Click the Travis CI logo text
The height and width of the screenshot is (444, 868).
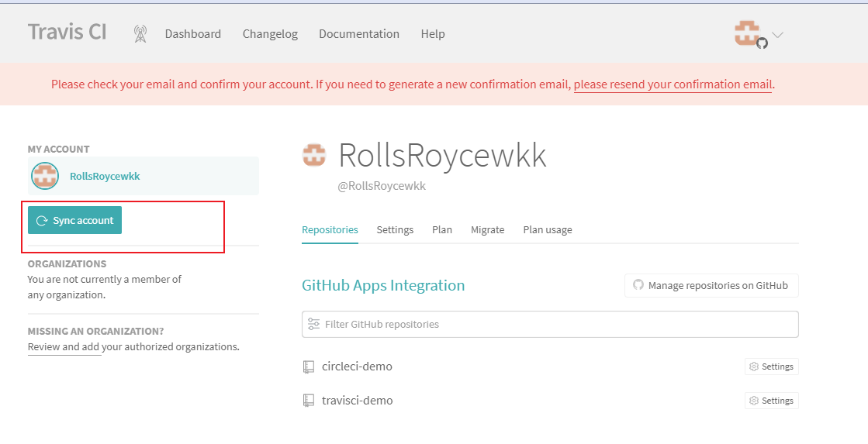click(x=67, y=32)
